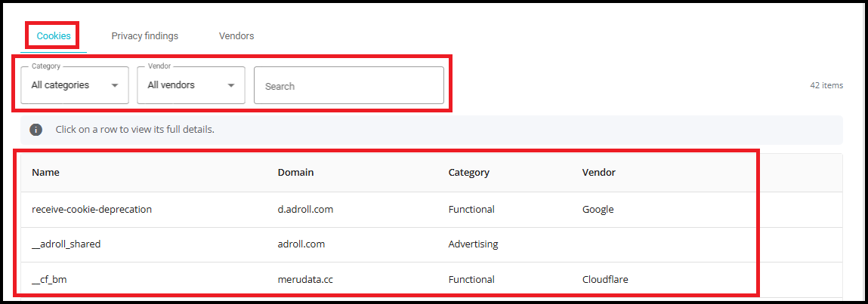Click the Vendor column header
The image size is (868, 304).
point(599,173)
